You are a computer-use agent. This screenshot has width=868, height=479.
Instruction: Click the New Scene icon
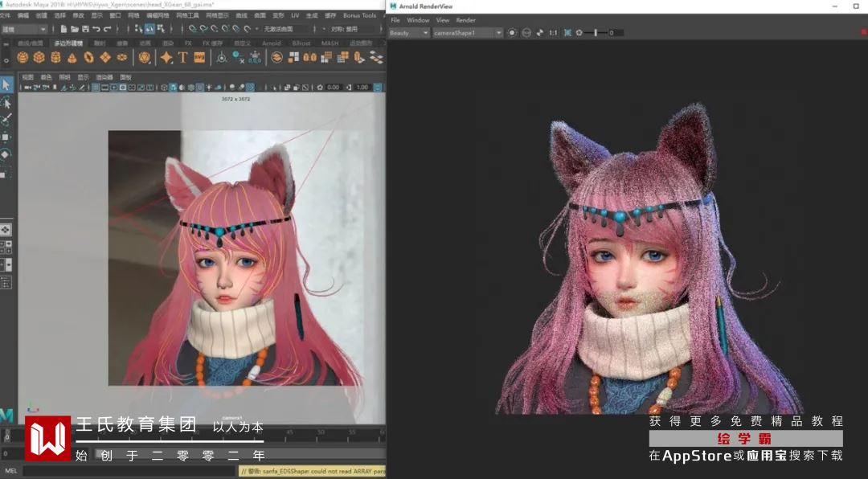pyautogui.click(x=63, y=29)
